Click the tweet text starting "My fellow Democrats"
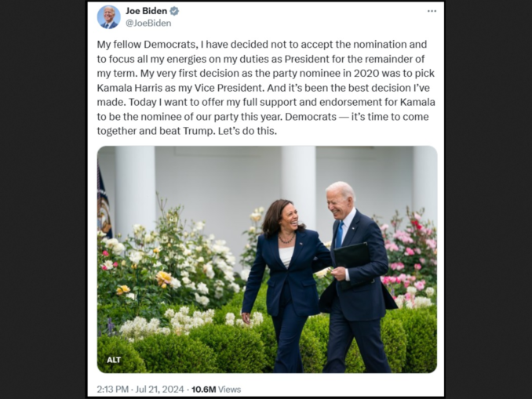Image resolution: width=532 pixels, height=399 pixels. click(x=196, y=45)
